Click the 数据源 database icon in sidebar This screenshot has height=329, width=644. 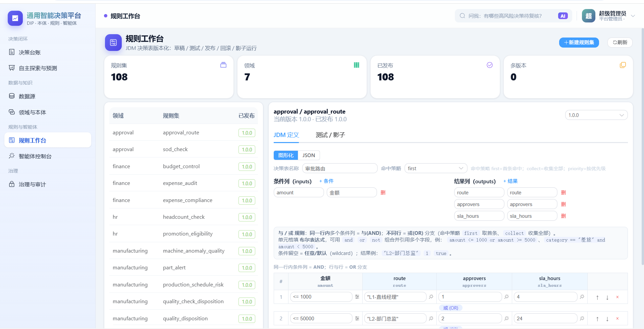(x=12, y=96)
